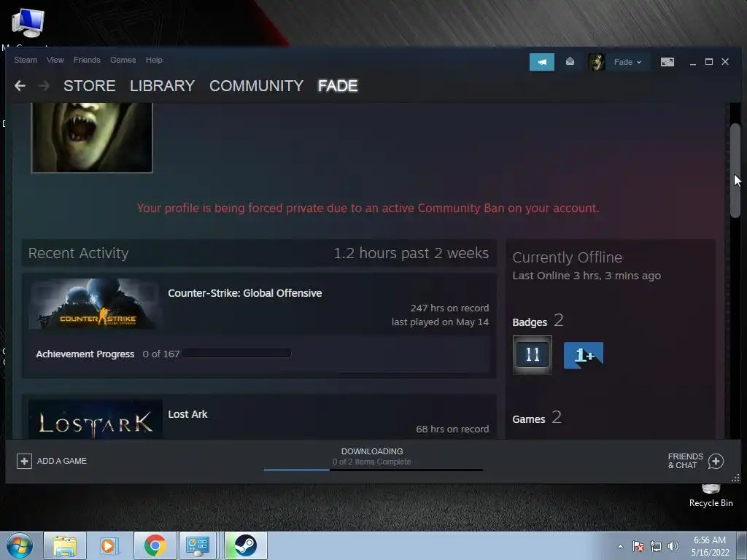
Task: Select the FADE profile tab
Action: (338, 86)
